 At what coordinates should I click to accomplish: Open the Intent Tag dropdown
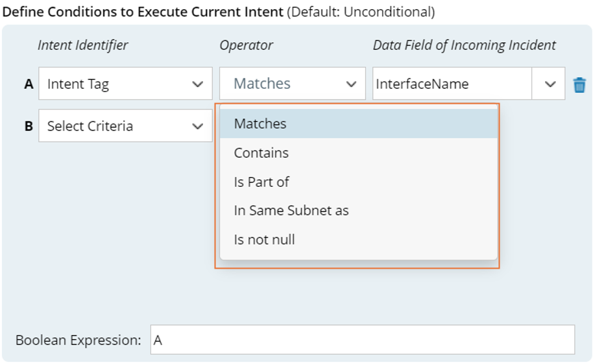[117, 84]
